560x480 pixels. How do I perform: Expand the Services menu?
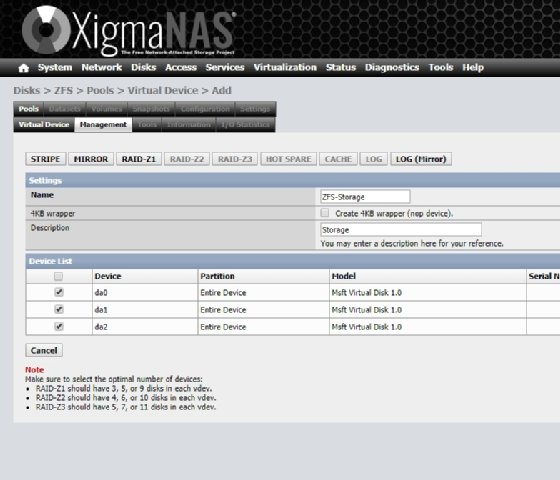(225, 68)
